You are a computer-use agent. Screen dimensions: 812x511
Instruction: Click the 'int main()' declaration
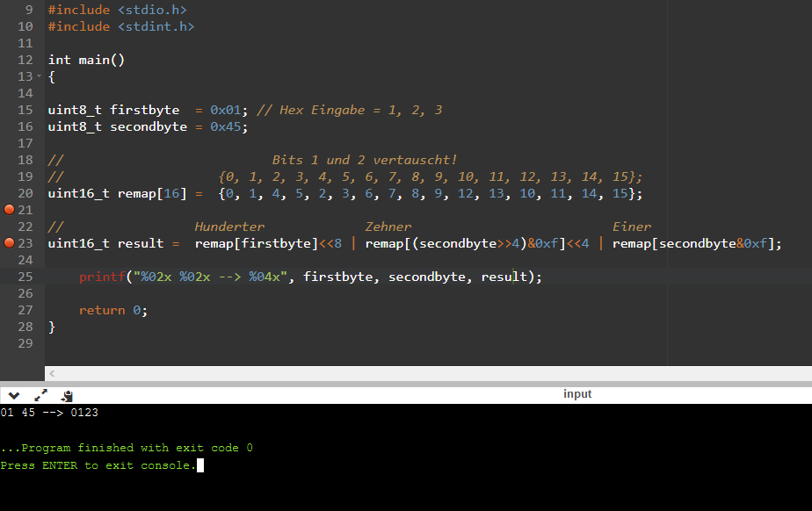86,60
